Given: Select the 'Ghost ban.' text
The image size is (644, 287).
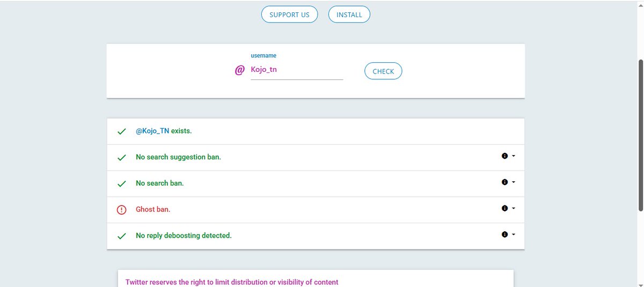Looking at the screenshot, I should point(153,209).
